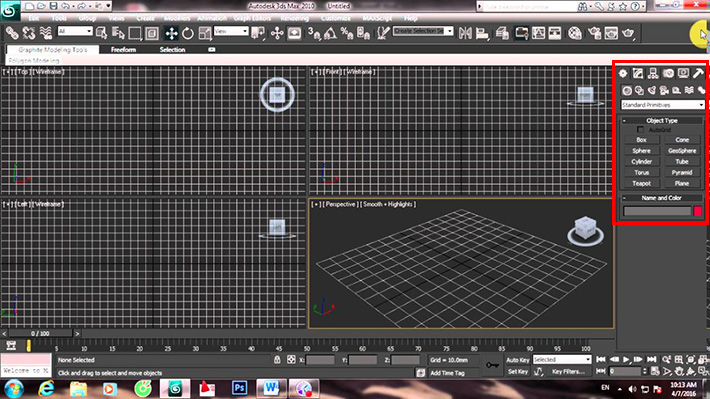Viewport: 710px width, 399px height.
Task: Switch to the Selection ribbon tab
Action: (172, 49)
